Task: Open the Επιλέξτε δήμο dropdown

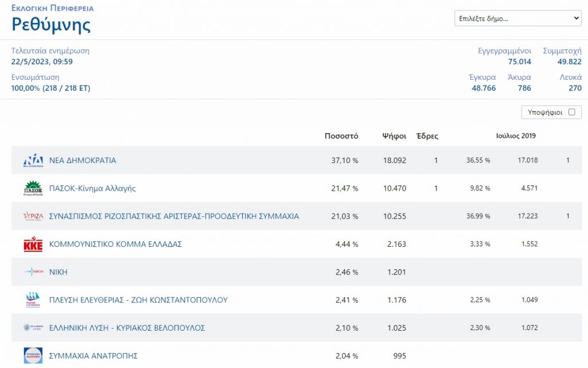Action: tap(518, 18)
